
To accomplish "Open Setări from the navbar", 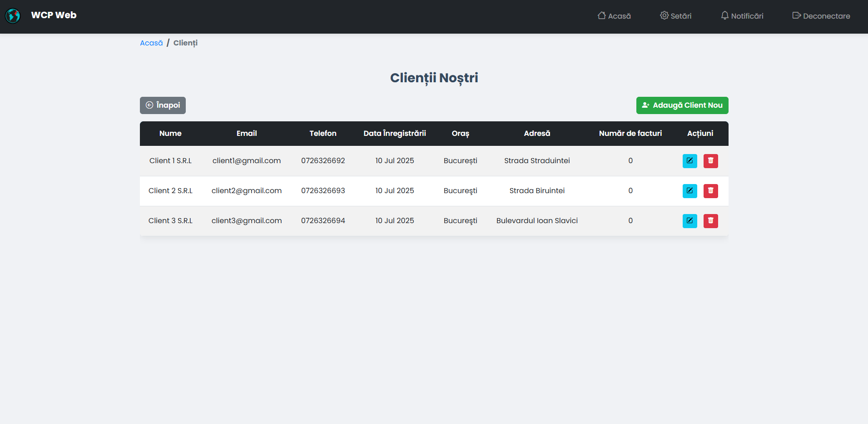I will pyautogui.click(x=675, y=16).
